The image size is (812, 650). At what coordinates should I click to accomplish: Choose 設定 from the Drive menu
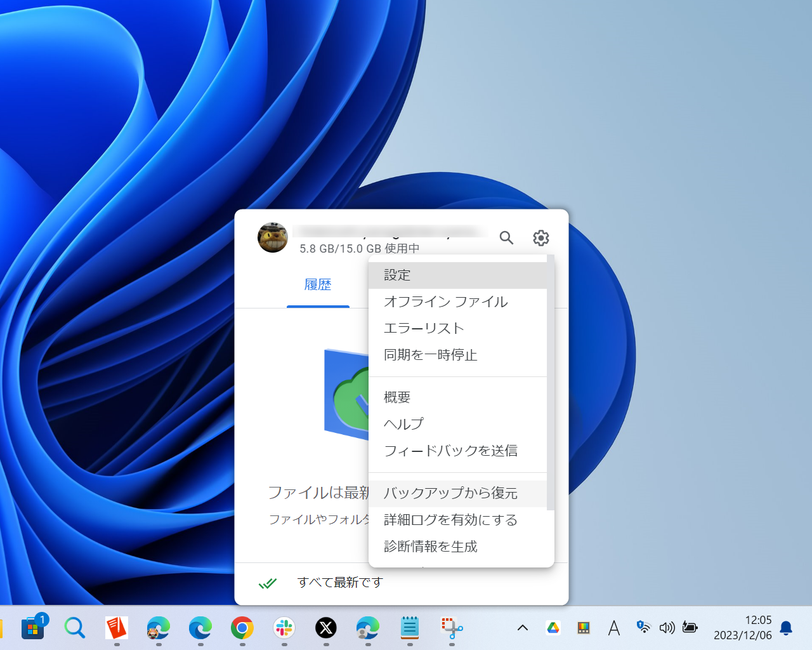click(396, 275)
